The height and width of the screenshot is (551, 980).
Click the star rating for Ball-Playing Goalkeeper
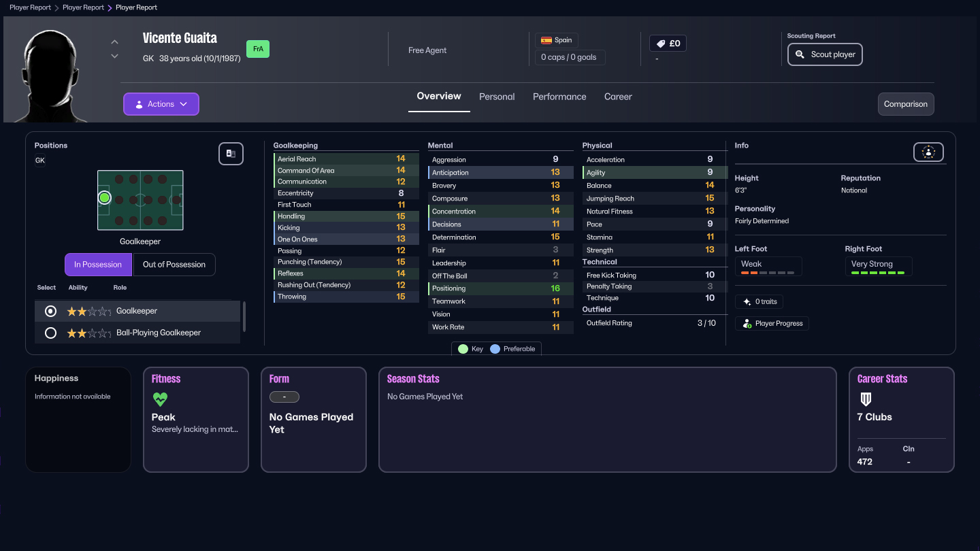tap(88, 333)
